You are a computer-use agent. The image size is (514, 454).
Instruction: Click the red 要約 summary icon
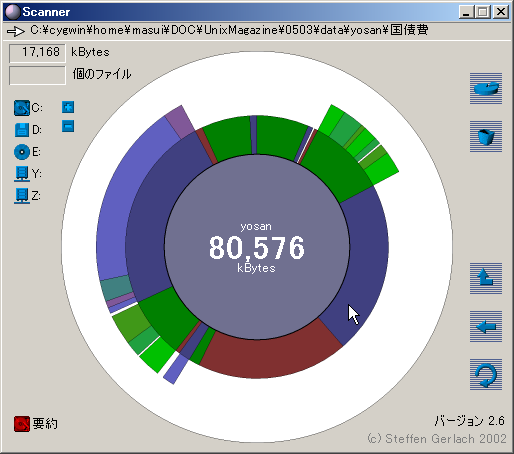(x=22, y=424)
